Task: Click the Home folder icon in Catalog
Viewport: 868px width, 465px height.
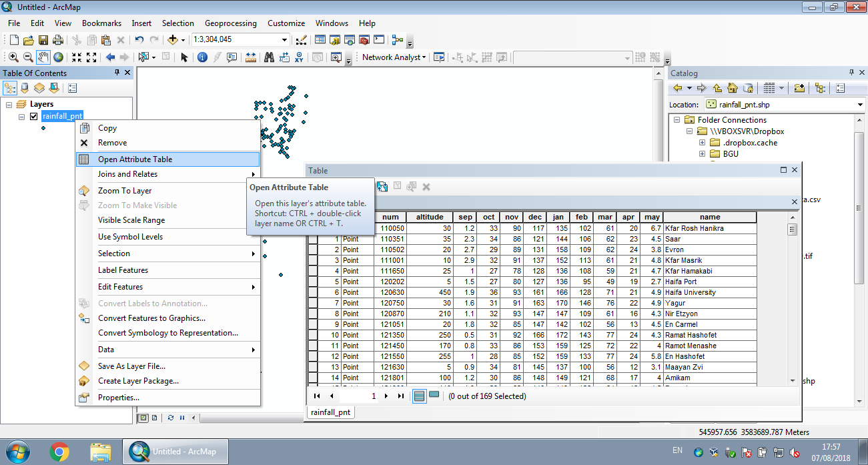Action: coord(731,87)
